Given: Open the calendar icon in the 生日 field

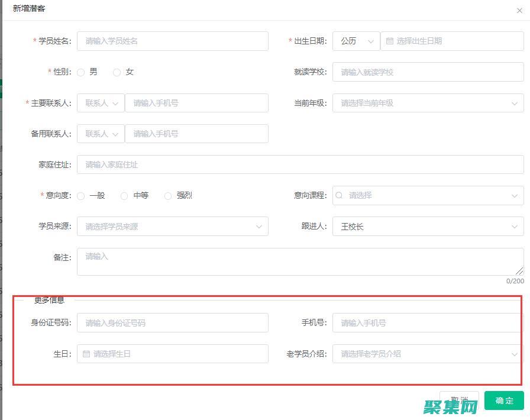Looking at the screenshot, I should click(x=86, y=354).
